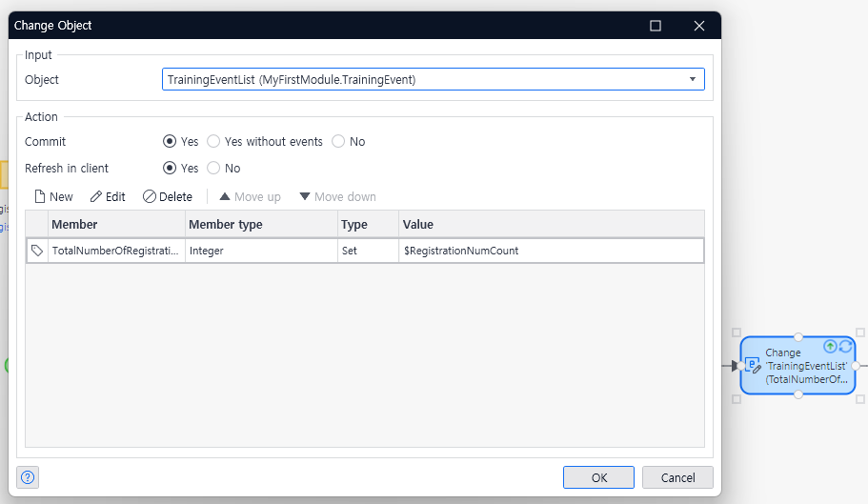Click the change object pencil icon on activity
This screenshot has width=868, height=504.
click(x=754, y=366)
